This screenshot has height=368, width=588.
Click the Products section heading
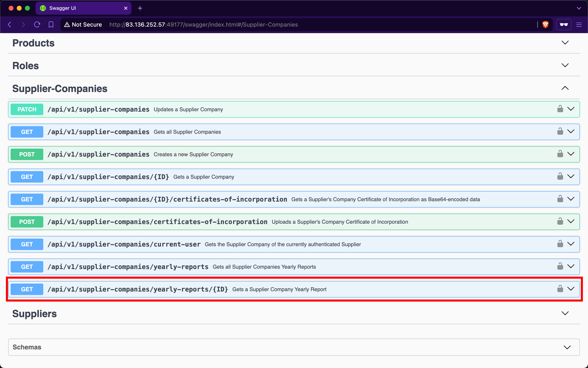33,43
